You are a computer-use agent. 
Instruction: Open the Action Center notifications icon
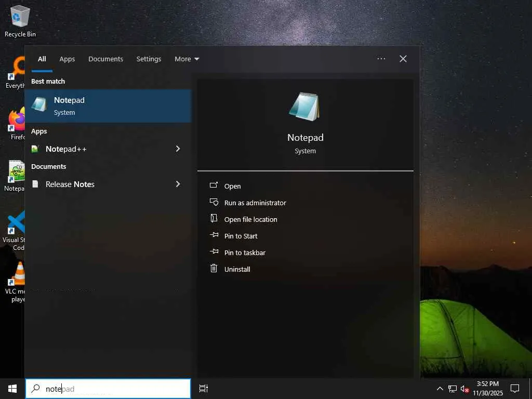pyautogui.click(x=515, y=389)
